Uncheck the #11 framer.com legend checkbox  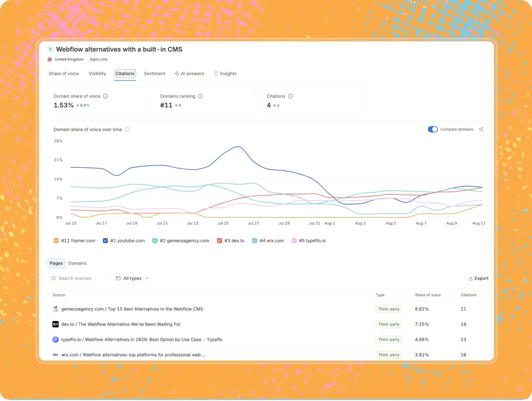tap(56, 241)
